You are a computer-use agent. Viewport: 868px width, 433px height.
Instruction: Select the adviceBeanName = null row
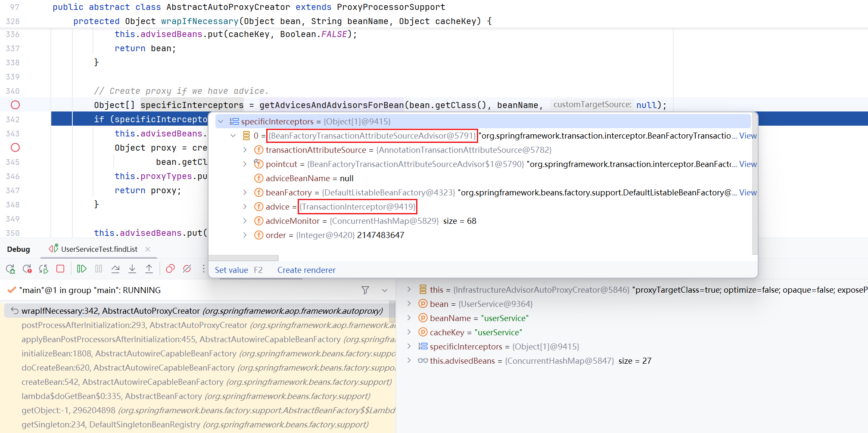coord(483,178)
